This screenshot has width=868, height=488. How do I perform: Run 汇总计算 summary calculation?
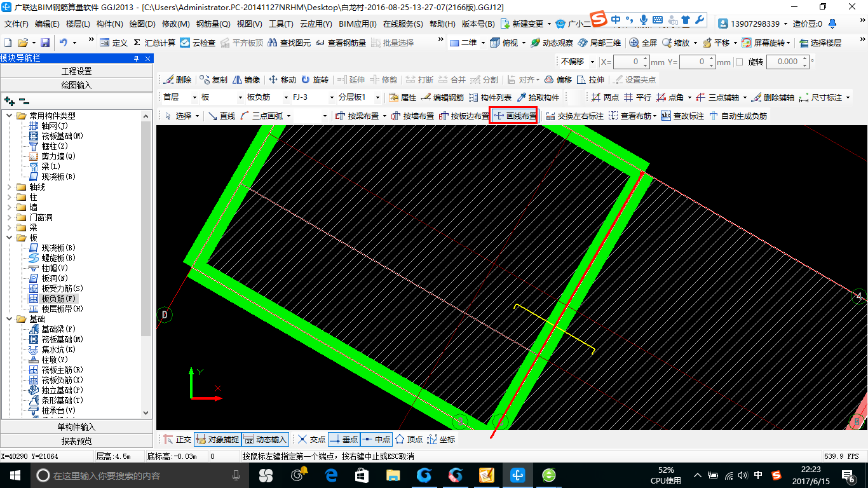point(154,43)
